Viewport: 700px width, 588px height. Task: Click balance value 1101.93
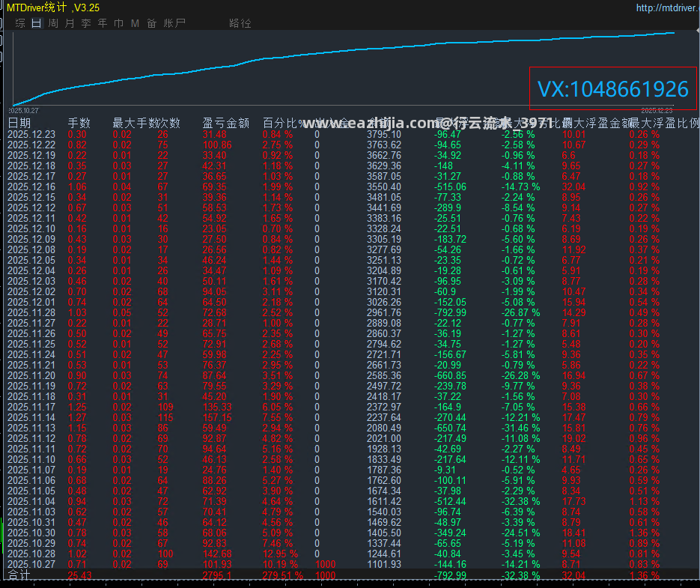click(x=384, y=564)
